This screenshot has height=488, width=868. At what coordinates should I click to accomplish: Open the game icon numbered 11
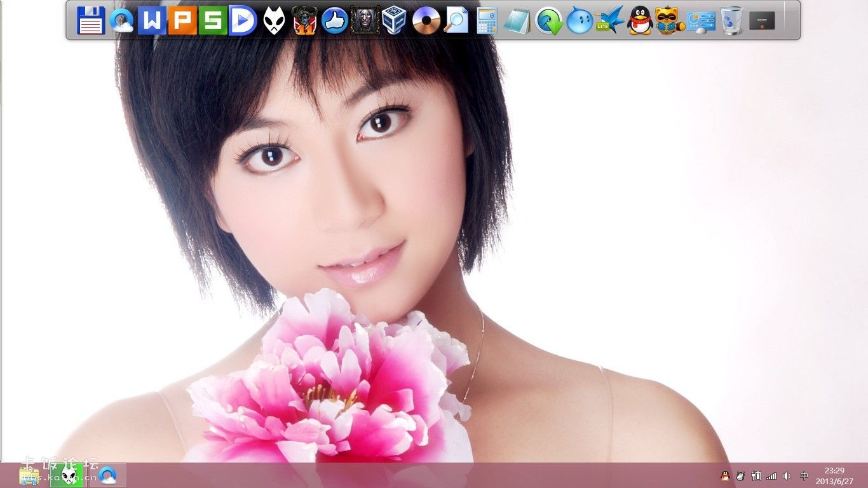(x=304, y=20)
